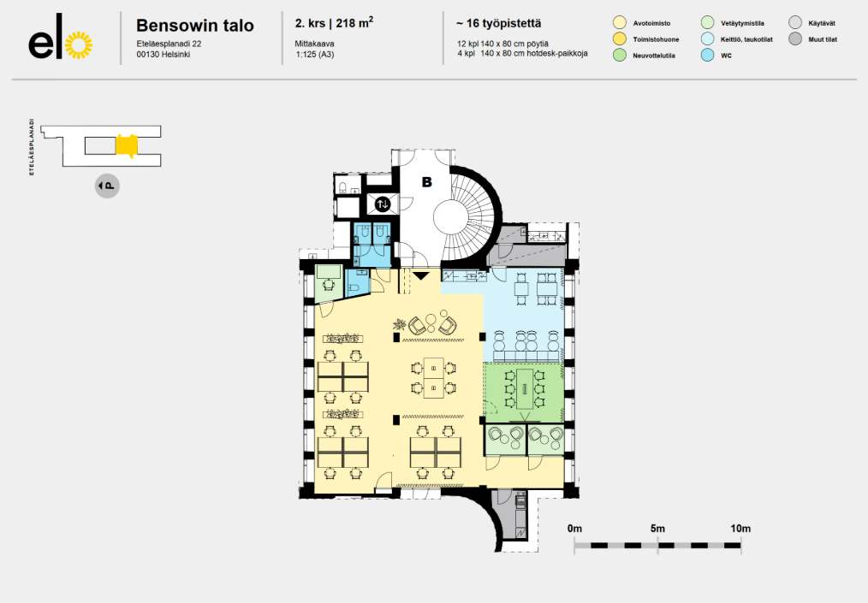
Task: Click the elo sun logo
Action: coord(78,44)
